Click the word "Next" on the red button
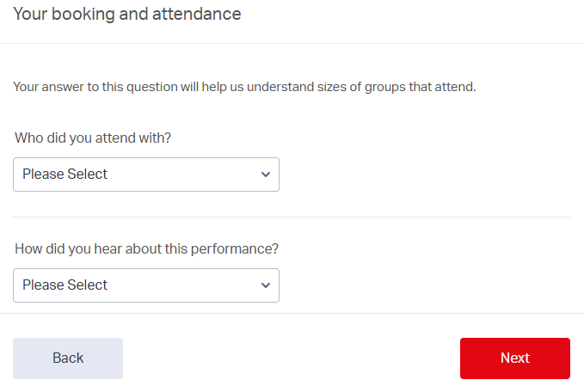This screenshot has height=392, width=584. 515,358
